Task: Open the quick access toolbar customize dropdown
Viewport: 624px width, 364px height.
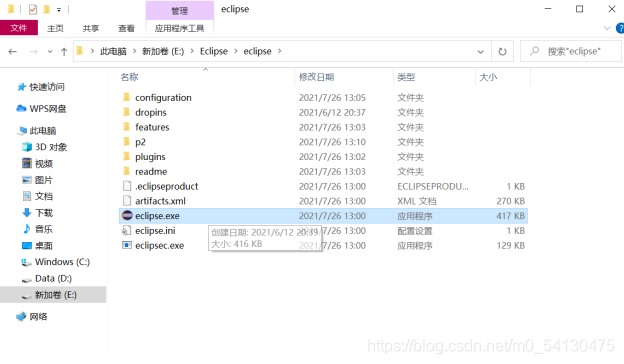Action: point(59,9)
